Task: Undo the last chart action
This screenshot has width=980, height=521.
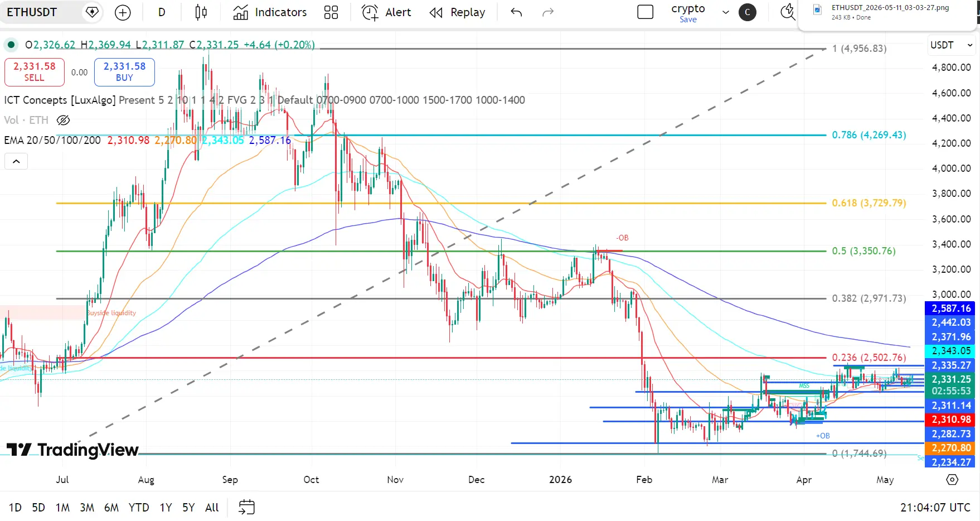Action: (x=516, y=12)
